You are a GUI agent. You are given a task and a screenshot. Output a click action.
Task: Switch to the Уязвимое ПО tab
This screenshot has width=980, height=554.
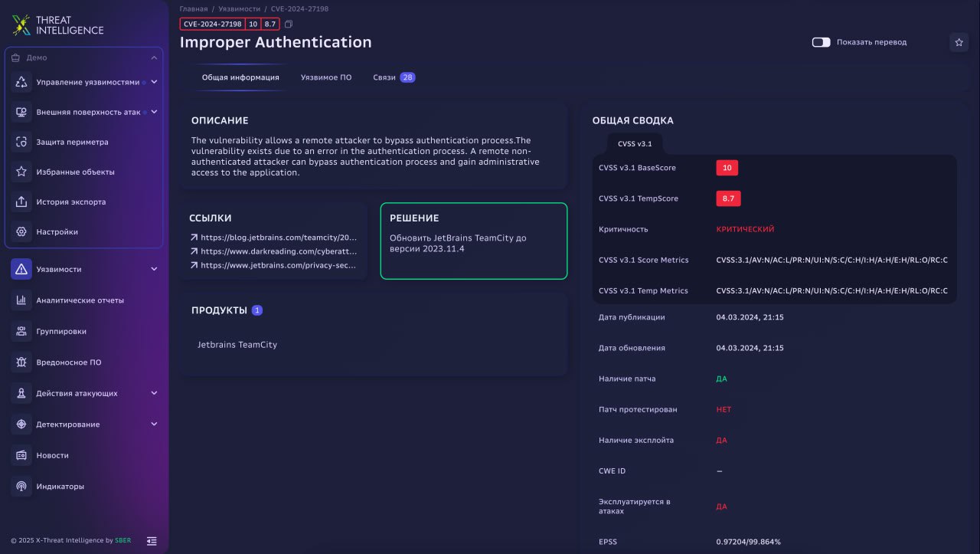tap(326, 77)
